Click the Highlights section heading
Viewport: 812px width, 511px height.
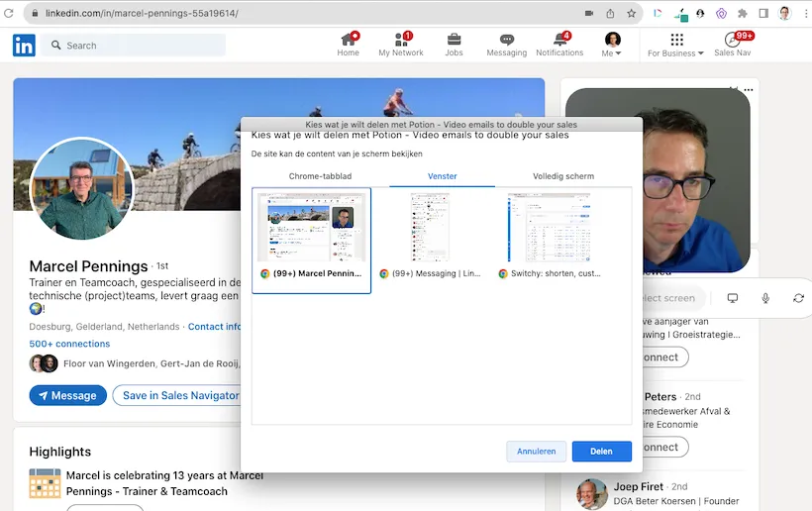tap(60, 452)
